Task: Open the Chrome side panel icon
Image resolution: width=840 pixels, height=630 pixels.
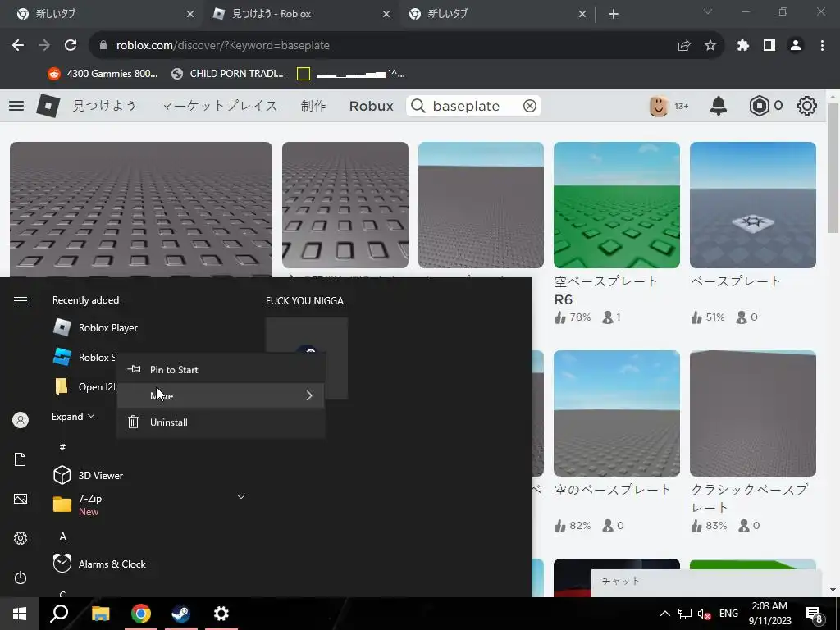Action: click(x=769, y=46)
